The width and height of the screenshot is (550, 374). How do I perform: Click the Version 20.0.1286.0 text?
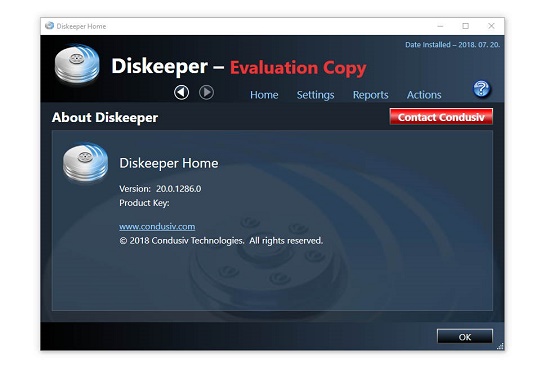pos(160,189)
